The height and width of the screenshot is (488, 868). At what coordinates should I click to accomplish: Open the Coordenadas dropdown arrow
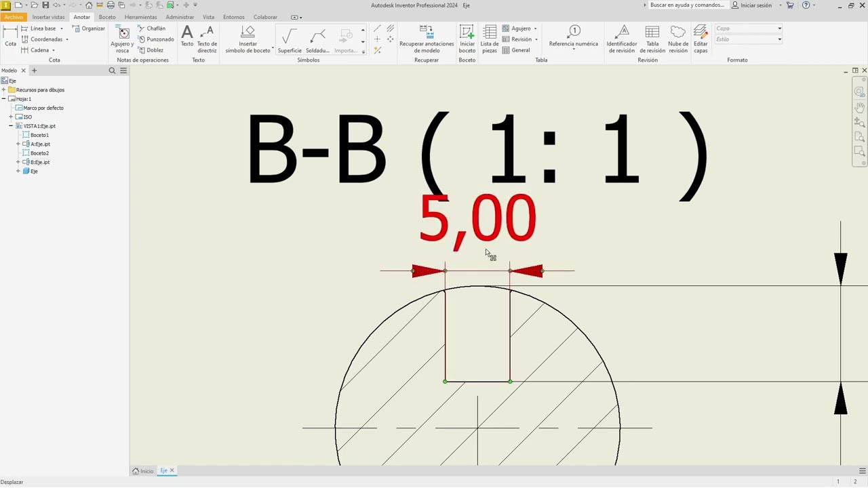[x=67, y=39]
